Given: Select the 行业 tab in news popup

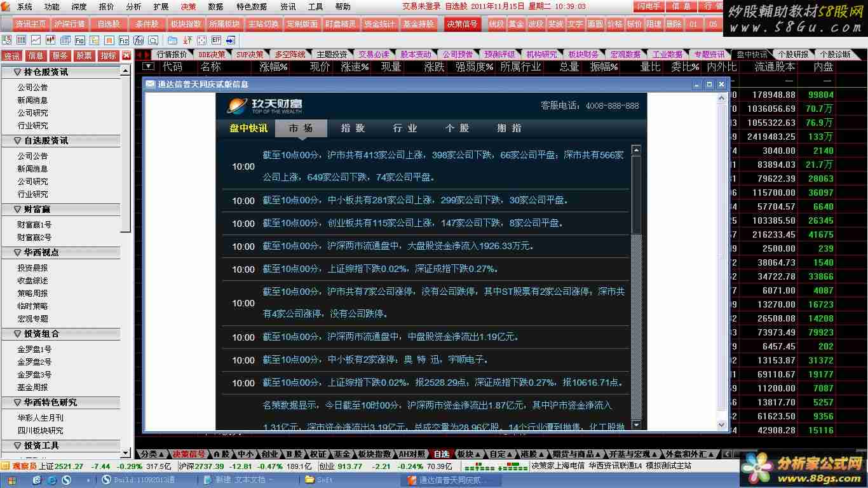Looking at the screenshot, I should 405,128.
